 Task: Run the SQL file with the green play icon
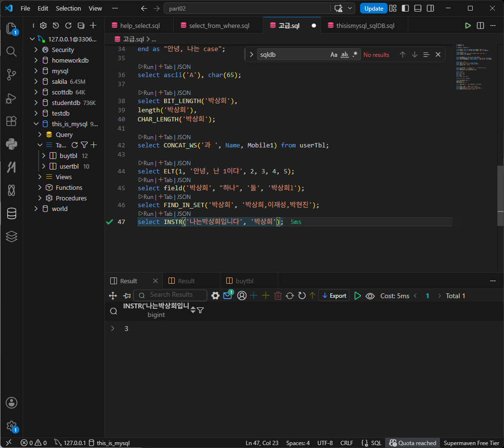tap(468, 26)
